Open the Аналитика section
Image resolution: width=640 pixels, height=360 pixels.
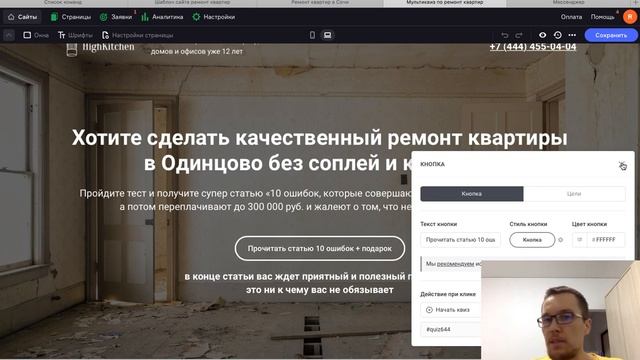162,17
